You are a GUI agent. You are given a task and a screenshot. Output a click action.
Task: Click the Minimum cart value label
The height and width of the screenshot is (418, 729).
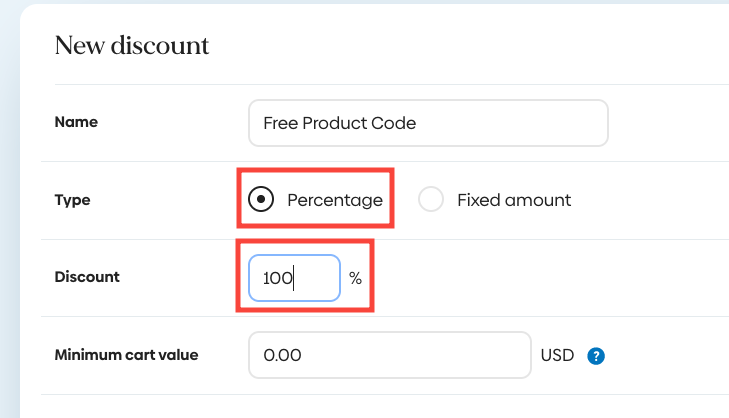pos(126,355)
